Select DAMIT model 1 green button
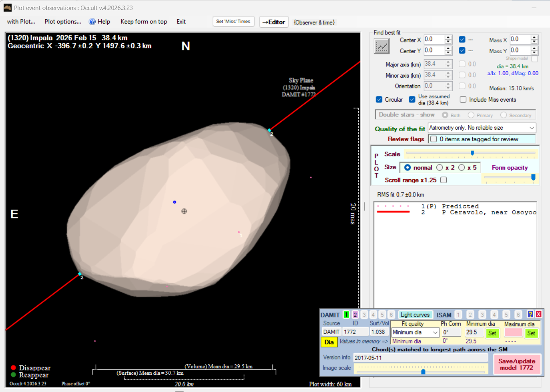This screenshot has height=392, width=550. tap(346, 315)
